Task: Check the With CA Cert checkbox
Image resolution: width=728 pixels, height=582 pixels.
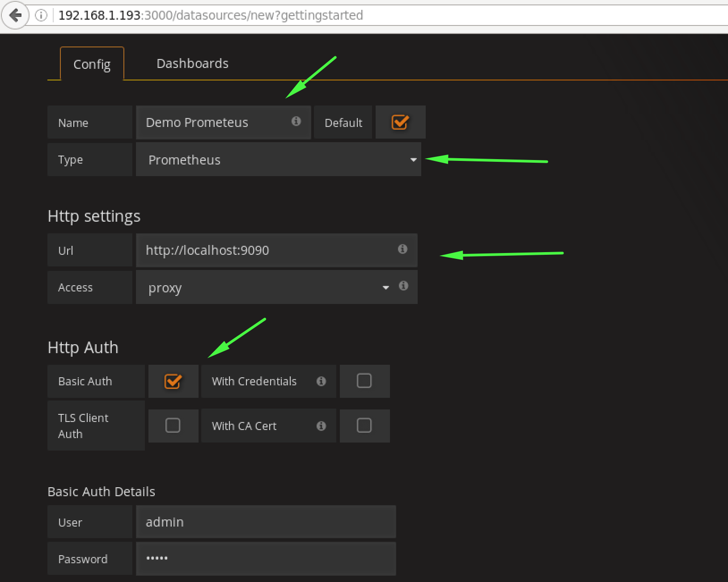Action: click(364, 426)
